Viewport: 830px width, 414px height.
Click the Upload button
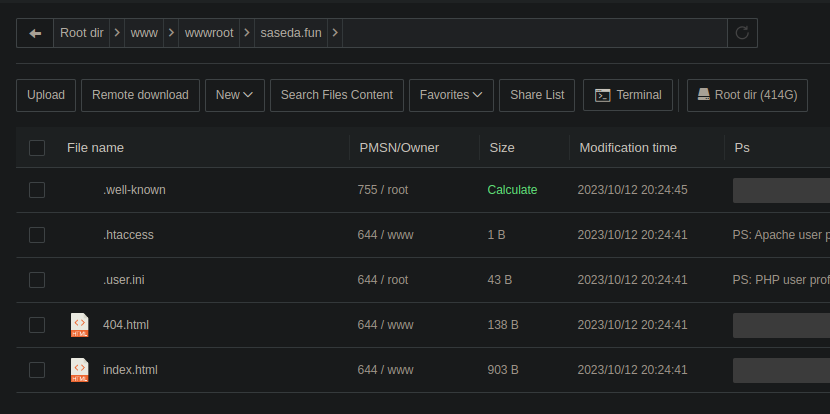(x=46, y=95)
